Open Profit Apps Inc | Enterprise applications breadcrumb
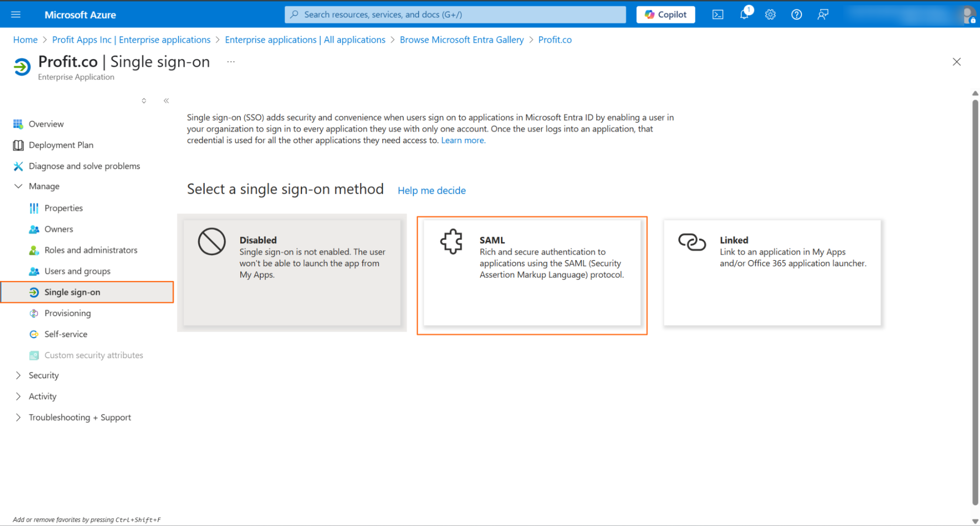The image size is (980, 526). click(131, 40)
